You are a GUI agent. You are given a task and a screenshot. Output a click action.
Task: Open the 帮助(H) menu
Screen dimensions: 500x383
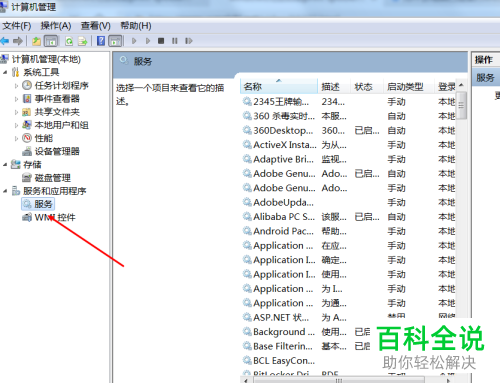click(x=136, y=26)
